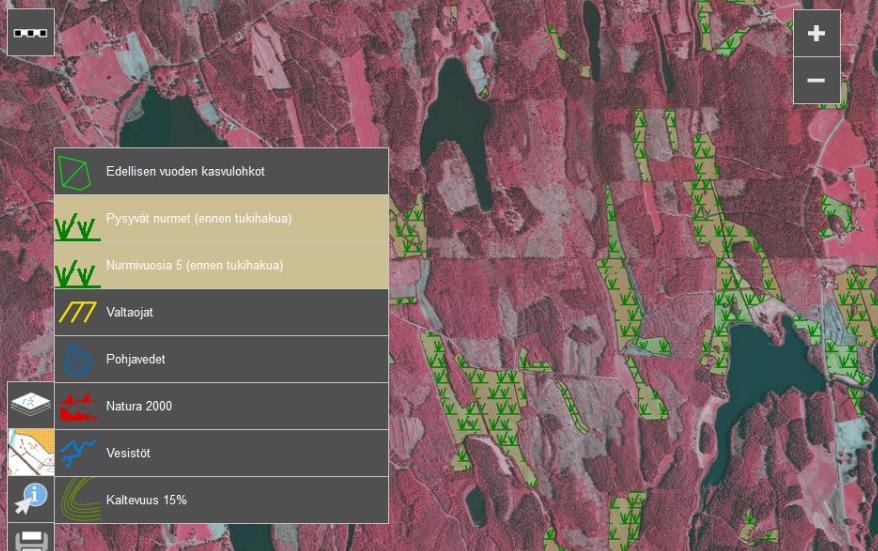The width and height of the screenshot is (878, 551).
Task: Toggle the Kaltevuus 15% layer
Action: 221,500
